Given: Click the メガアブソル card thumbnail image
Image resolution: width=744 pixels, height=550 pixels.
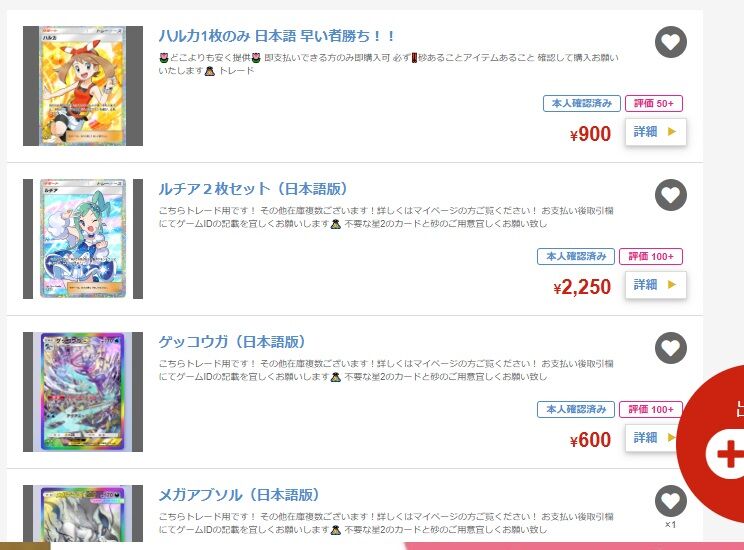Looking at the screenshot, I should (x=83, y=513).
